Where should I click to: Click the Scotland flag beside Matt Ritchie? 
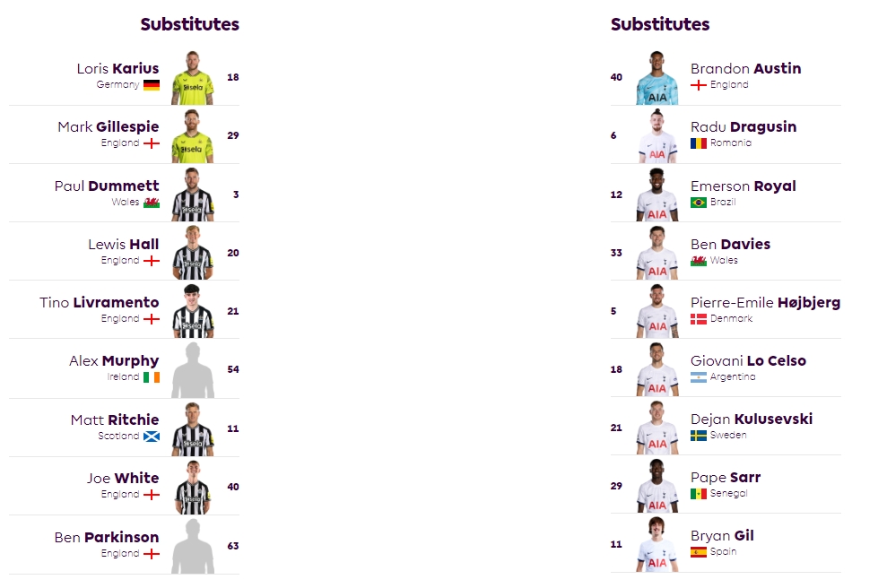(x=151, y=437)
